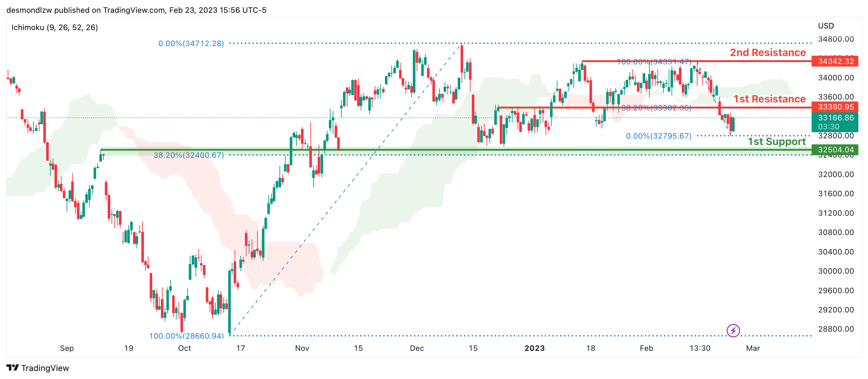868x379 pixels.
Task: Click the 2nd Resistance text label
Action: [768, 52]
